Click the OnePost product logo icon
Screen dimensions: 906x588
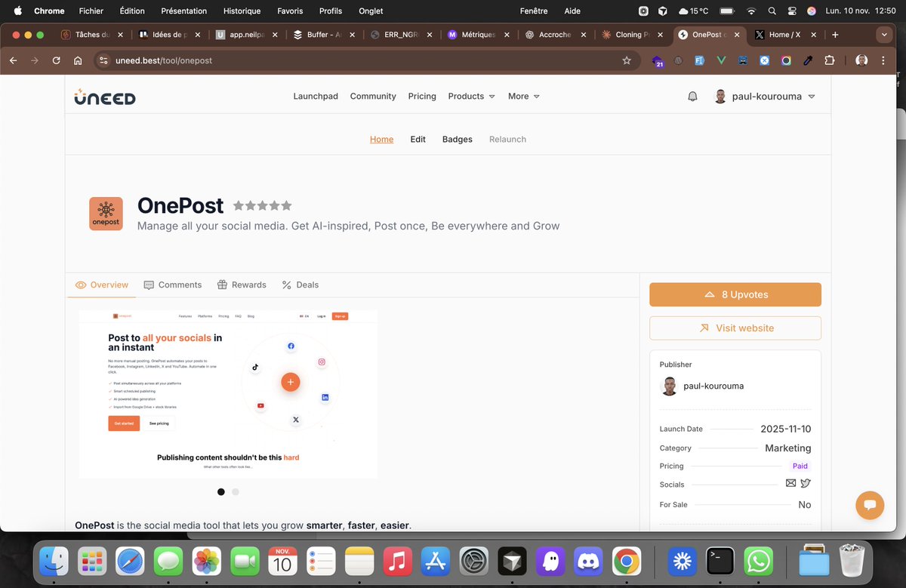point(106,214)
